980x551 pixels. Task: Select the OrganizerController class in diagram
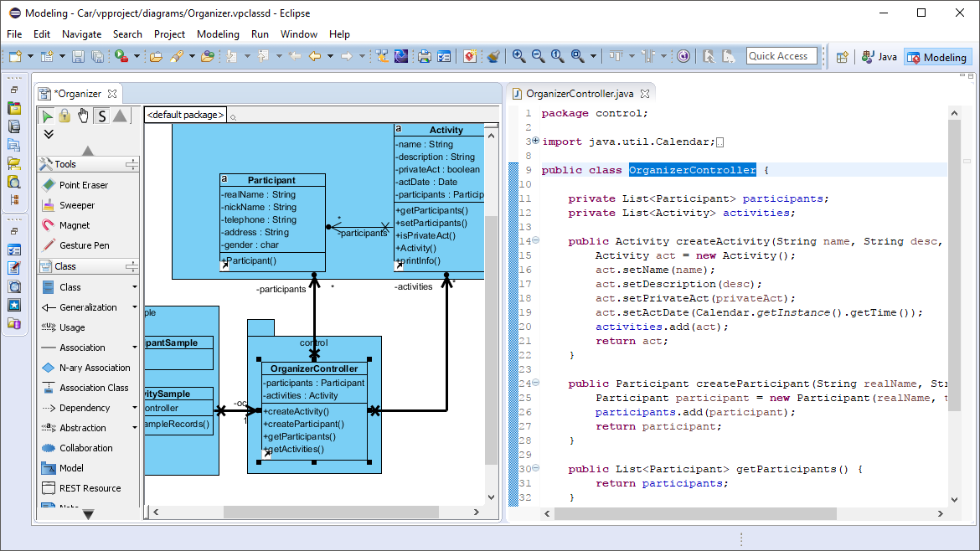314,368
